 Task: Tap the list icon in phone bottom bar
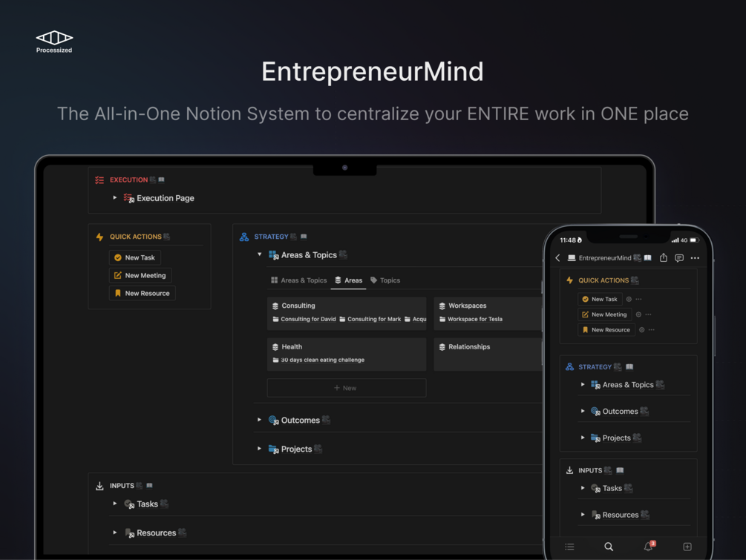pos(569,547)
